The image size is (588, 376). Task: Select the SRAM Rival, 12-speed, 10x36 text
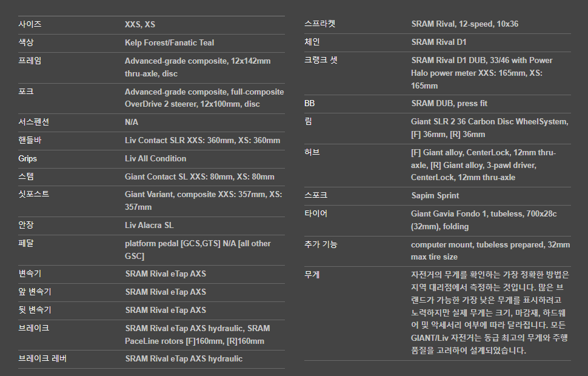pyautogui.click(x=464, y=24)
